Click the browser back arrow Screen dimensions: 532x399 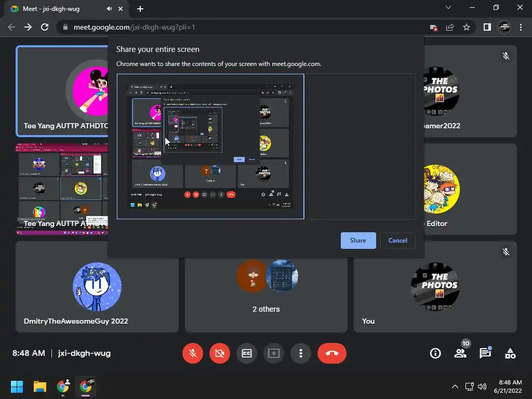pyautogui.click(x=11, y=27)
